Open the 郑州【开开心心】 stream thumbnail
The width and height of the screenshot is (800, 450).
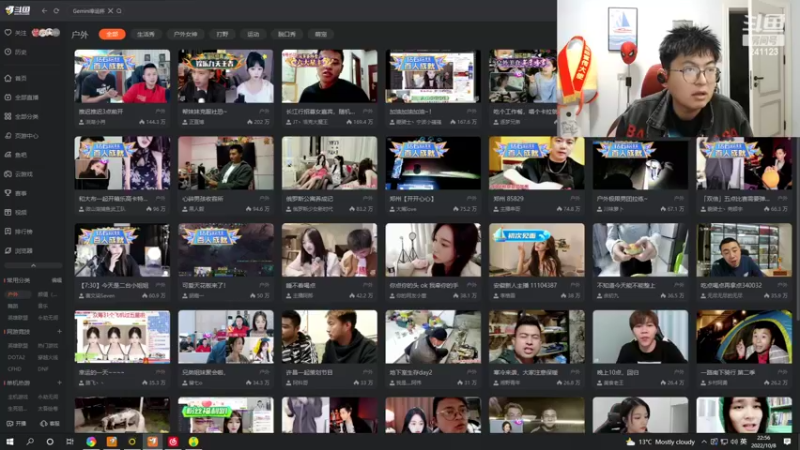click(433, 163)
